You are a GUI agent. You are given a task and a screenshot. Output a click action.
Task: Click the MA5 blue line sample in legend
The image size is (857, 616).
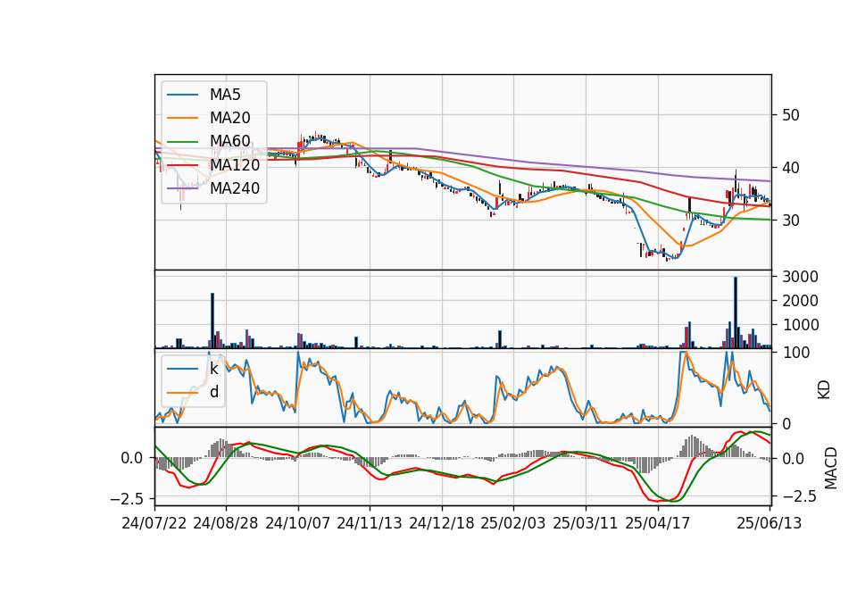point(182,95)
